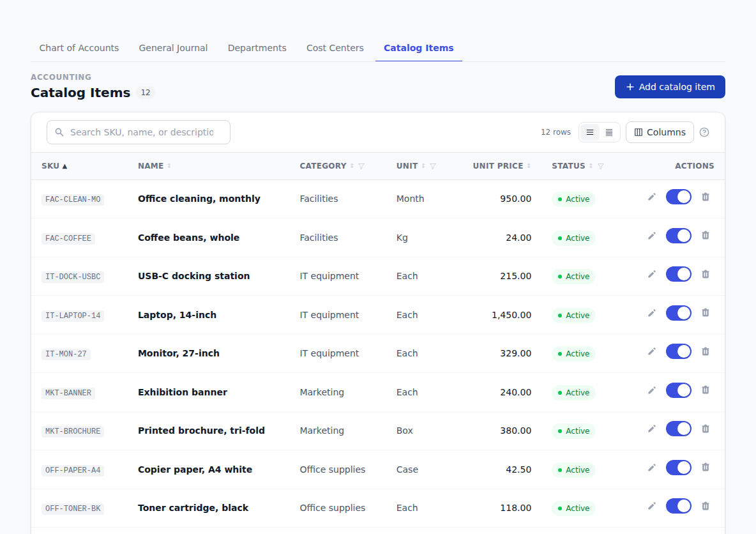Delete the Exhibition banner item
The height and width of the screenshot is (534, 756).
pos(706,390)
